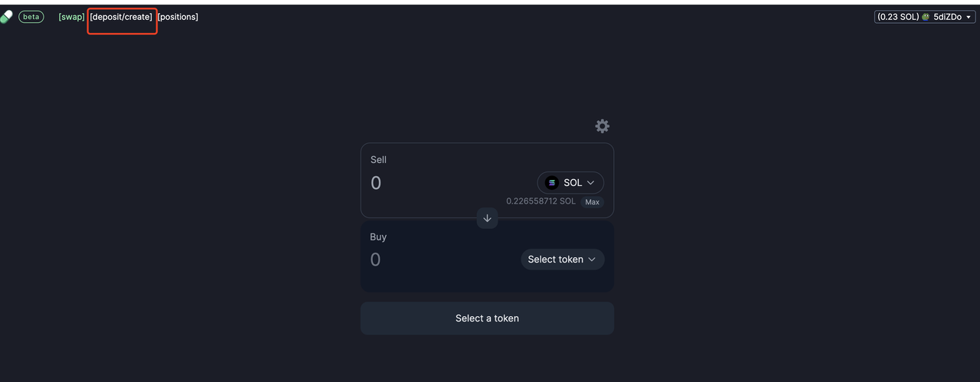The width and height of the screenshot is (980, 382).
Task: Expand the wallet menu caret arrow
Action: coord(969,17)
